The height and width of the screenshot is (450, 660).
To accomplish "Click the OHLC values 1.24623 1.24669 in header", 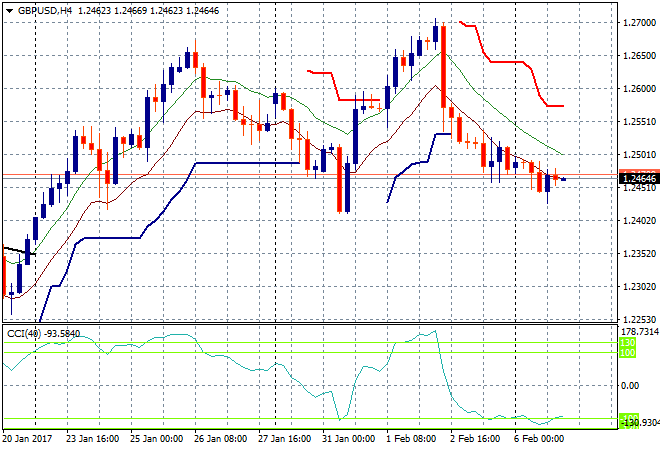I will click(112, 11).
